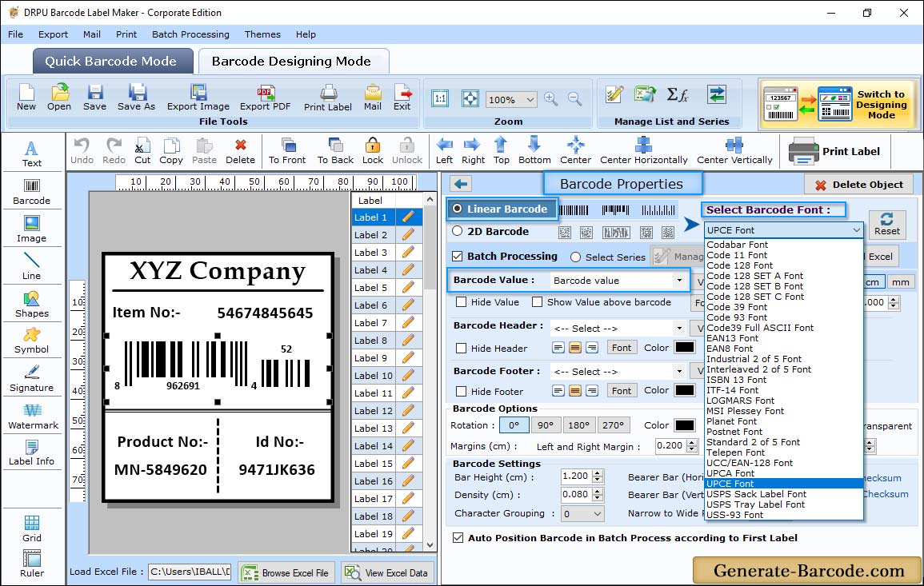The image size is (924, 586).
Task: Tick the Hide Footer checkbox
Action: coord(462,391)
